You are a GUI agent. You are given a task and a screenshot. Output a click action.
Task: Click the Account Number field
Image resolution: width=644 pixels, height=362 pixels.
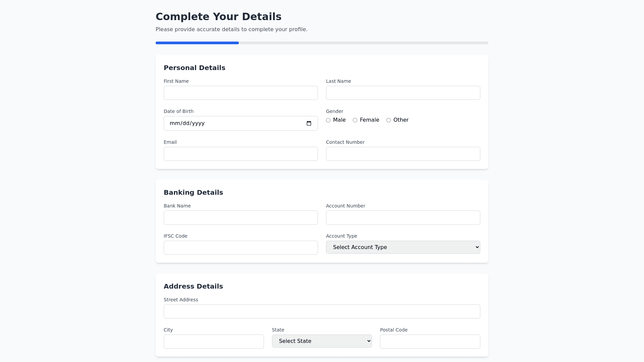pos(403,218)
